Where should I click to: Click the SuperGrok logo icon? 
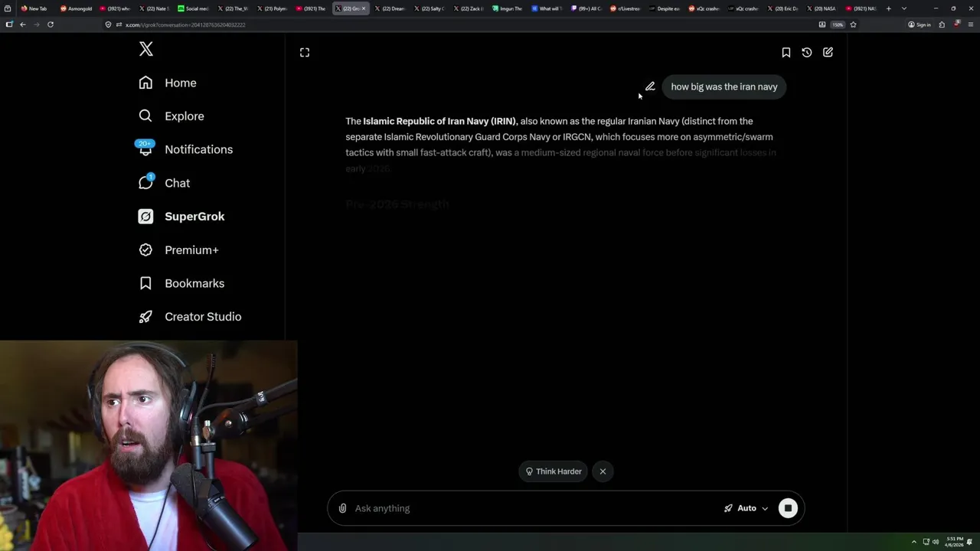pyautogui.click(x=145, y=217)
